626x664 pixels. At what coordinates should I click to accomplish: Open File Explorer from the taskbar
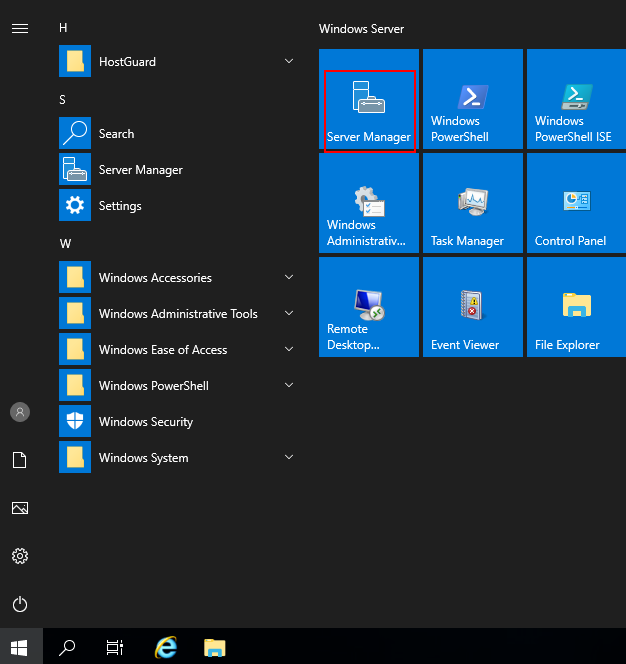(x=215, y=647)
